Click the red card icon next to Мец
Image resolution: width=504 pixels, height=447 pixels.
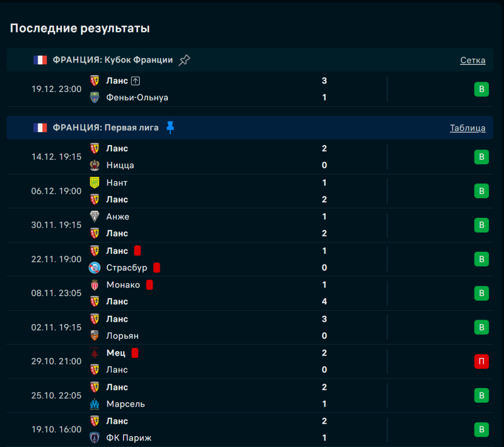(x=135, y=353)
